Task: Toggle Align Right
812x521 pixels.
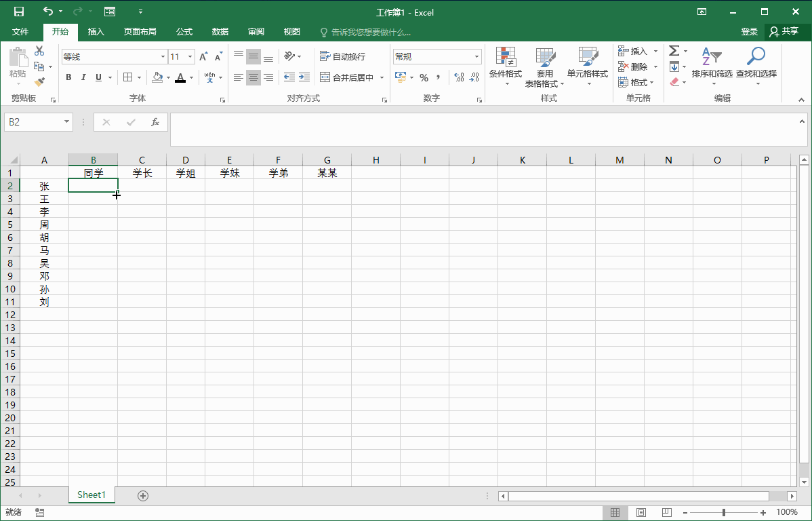Action: 268,77
